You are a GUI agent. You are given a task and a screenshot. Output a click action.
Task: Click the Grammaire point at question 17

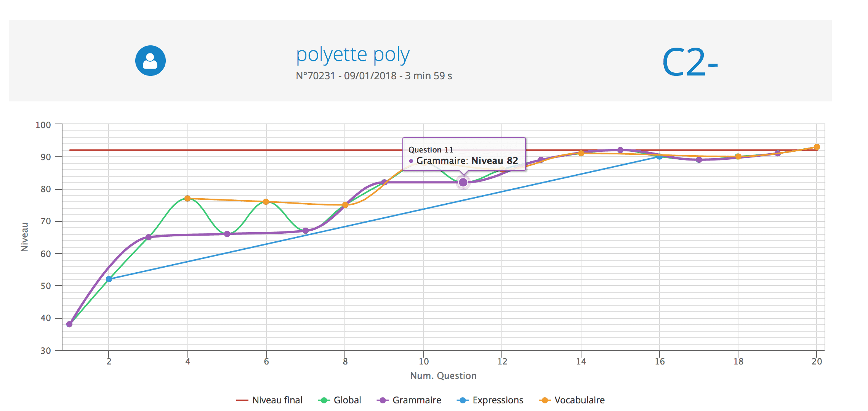pos(699,160)
